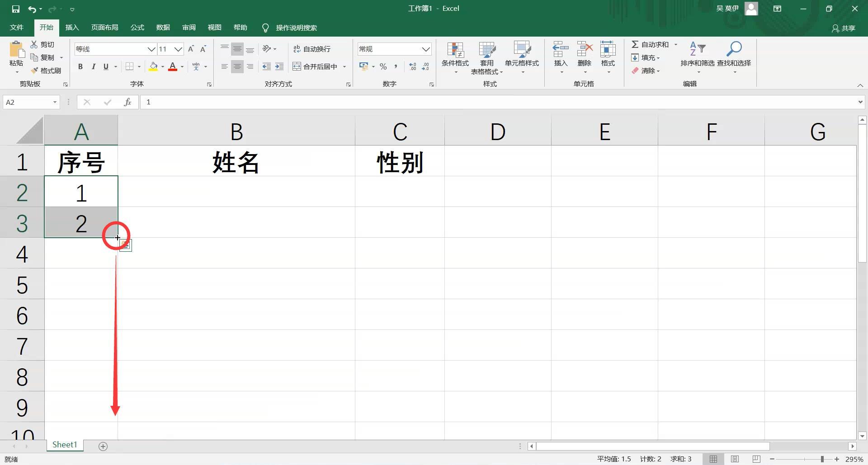This screenshot has width=868, height=465.
Task: Switch to the 数据 ribbon tab
Action: pos(163,28)
